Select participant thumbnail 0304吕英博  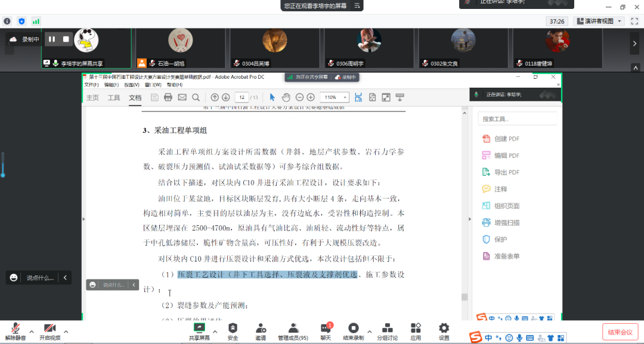pyautogui.click(x=274, y=48)
